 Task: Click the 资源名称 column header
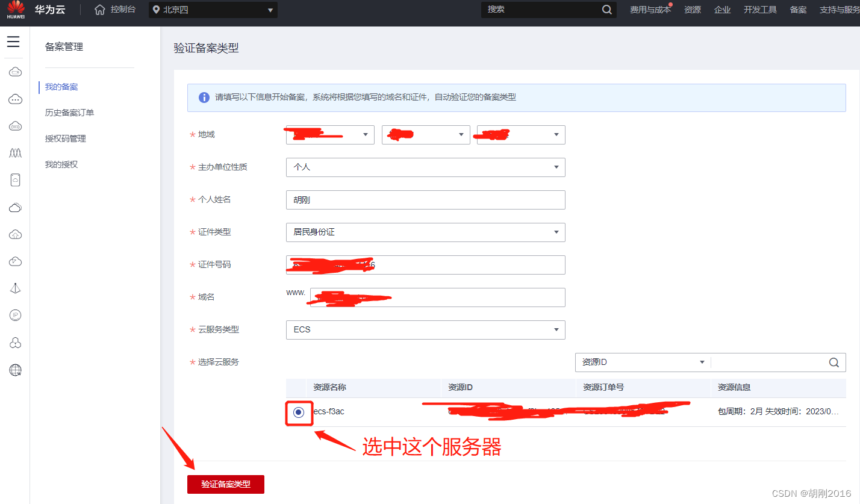coord(329,387)
